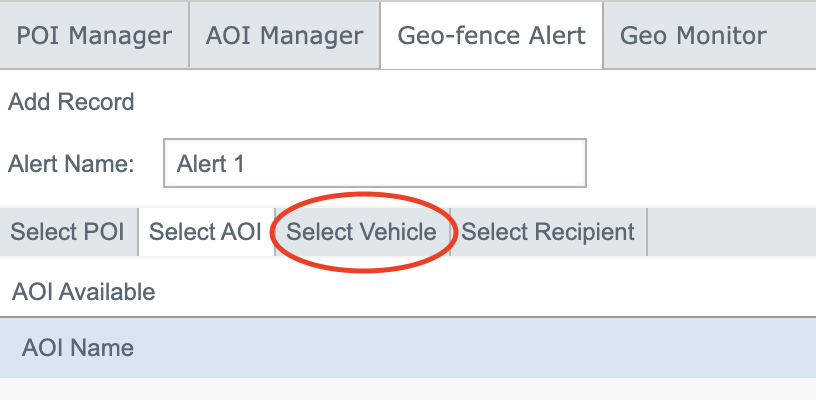Go to the Select Vehicle sub-tab
Viewport: 816px width, 400px height.
pyautogui.click(x=361, y=232)
